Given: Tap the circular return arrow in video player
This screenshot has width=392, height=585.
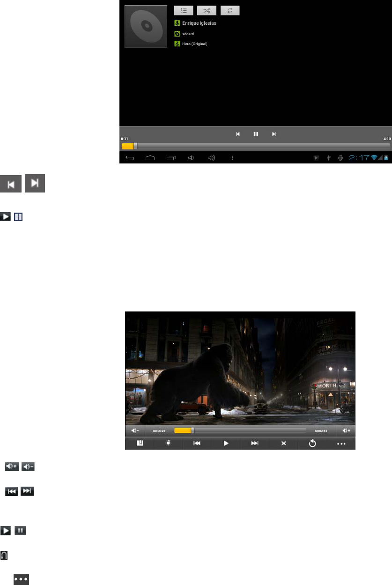Looking at the screenshot, I should (x=312, y=443).
